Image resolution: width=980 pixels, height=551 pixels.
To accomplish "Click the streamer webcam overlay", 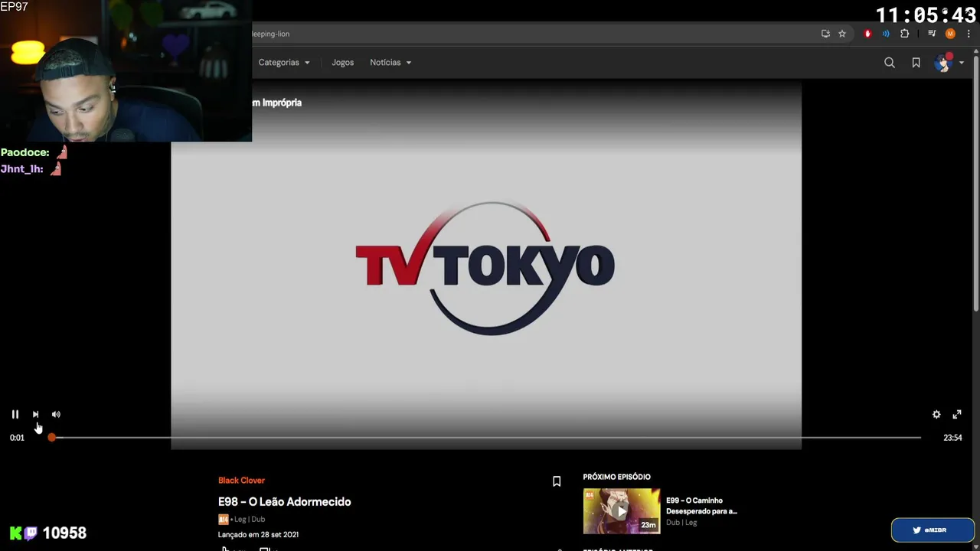I will coord(126,71).
